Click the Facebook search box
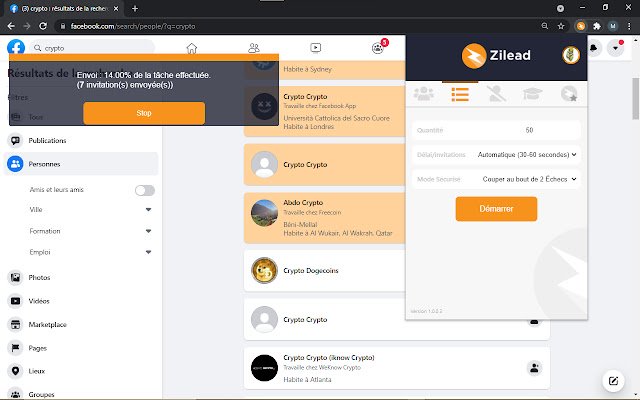The height and width of the screenshot is (400, 640). [x=93, y=48]
